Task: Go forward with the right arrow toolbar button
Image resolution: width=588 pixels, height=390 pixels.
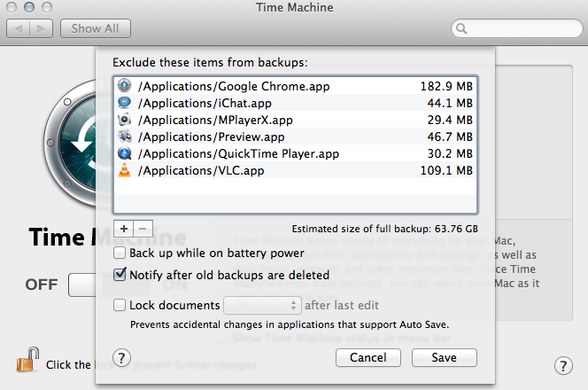Action: click(41, 28)
